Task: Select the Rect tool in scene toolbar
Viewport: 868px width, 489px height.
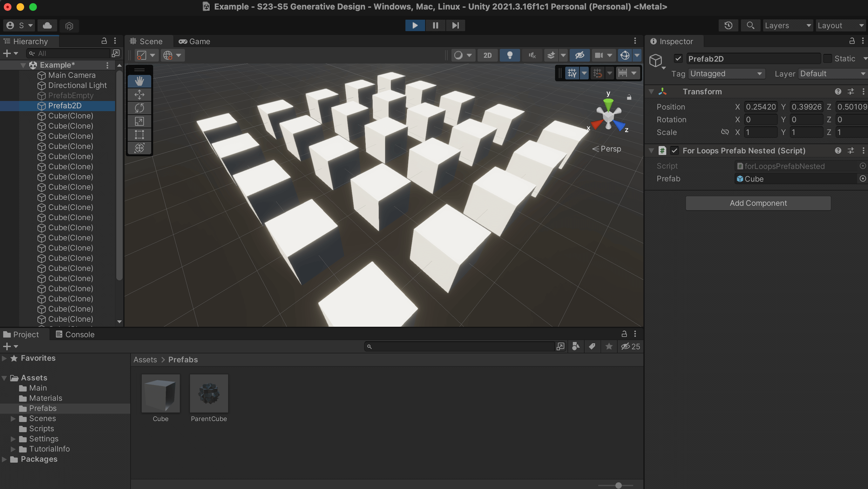Action: click(x=139, y=135)
